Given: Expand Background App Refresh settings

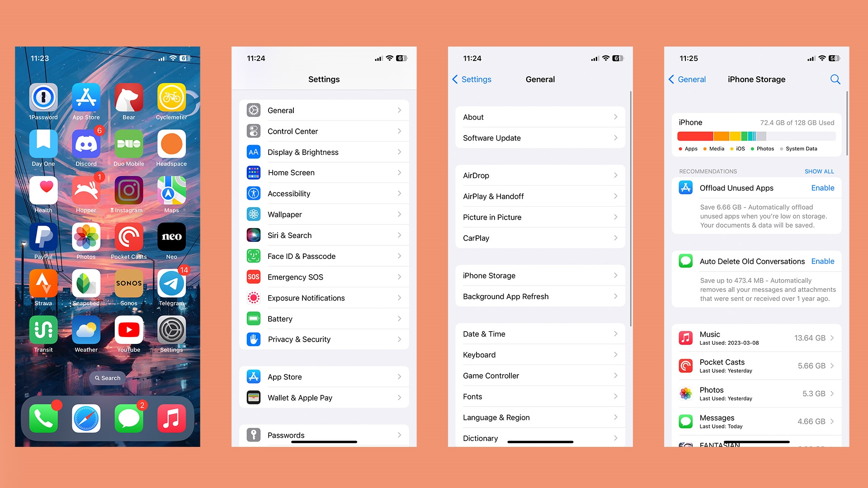Looking at the screenshot, I should tap(539, 296).
